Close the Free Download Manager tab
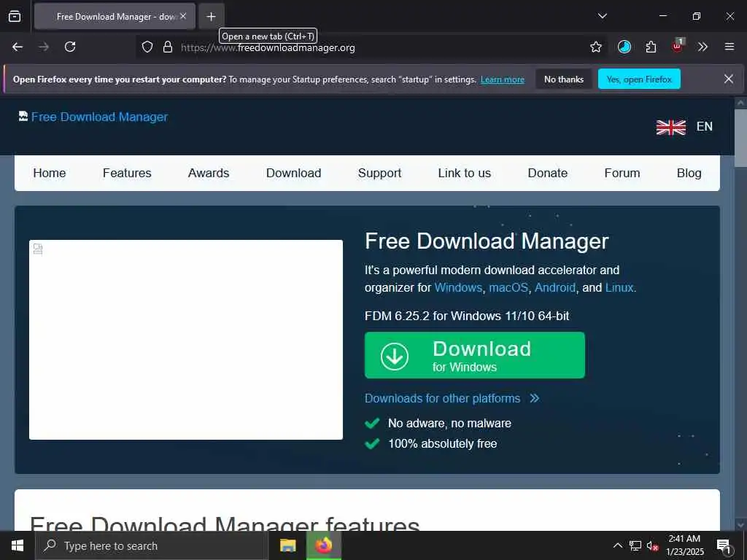This screenshot has height=560, width=747. click(183, 16)
